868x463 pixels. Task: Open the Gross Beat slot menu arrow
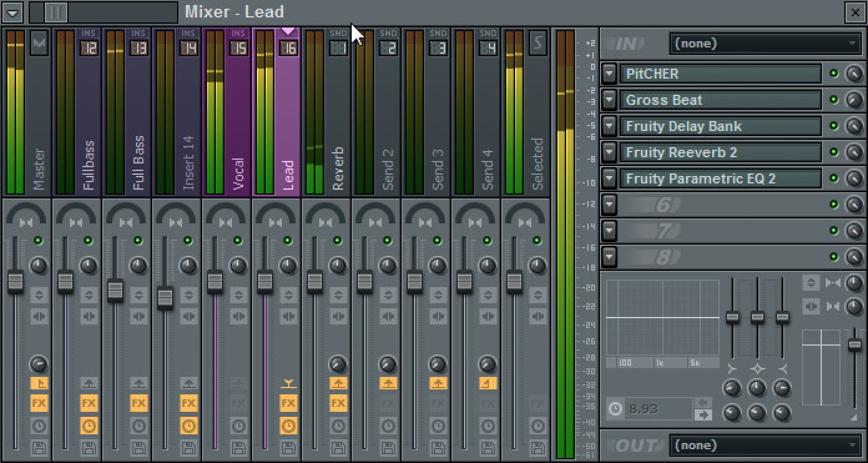click(609, 100)
